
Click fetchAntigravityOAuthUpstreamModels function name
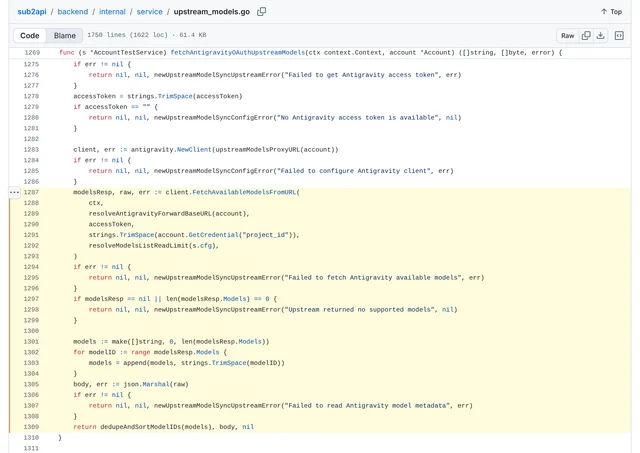(238, 53)
